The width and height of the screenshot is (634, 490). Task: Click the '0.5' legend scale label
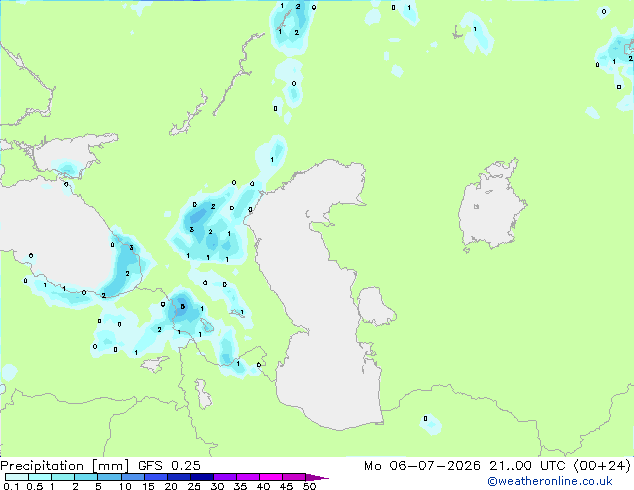click(x=35, y=486)
